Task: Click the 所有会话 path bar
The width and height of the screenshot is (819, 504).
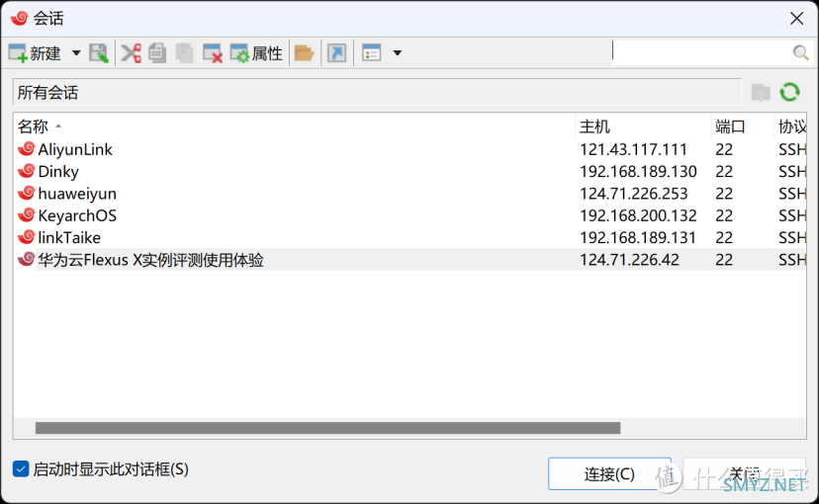Action: pos(377,93)
